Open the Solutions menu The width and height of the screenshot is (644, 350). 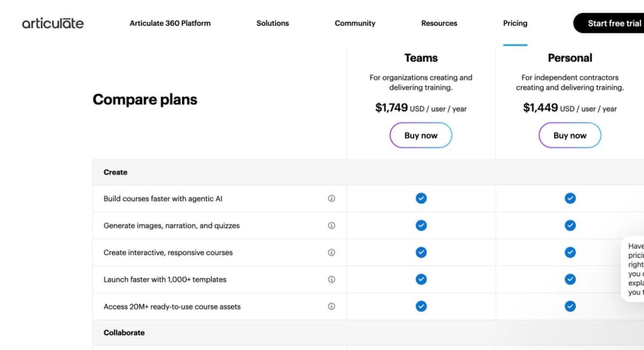tap(273, 23)
